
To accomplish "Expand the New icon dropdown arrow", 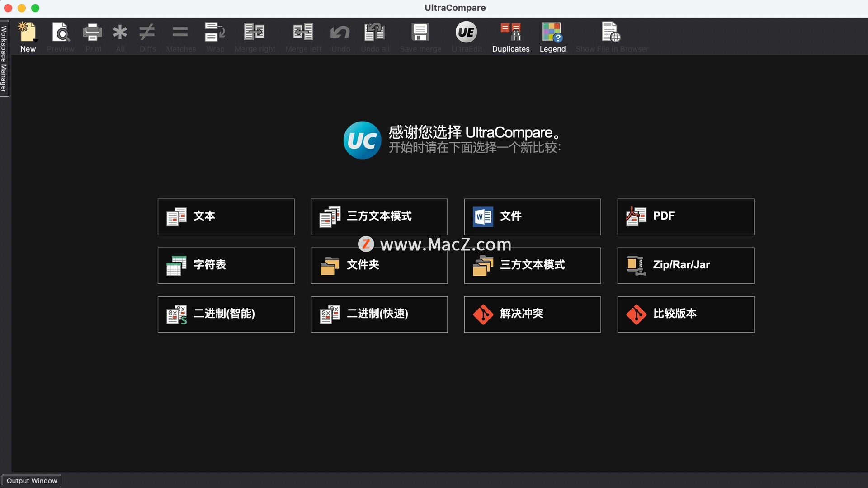I will [x=35, y=41].
